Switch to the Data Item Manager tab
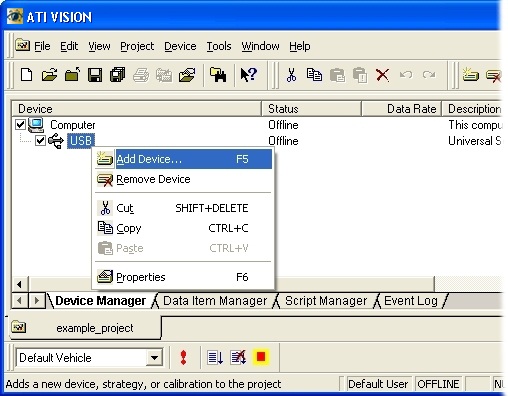This screenshot has width=508, height=396. [x=215, y=301]
